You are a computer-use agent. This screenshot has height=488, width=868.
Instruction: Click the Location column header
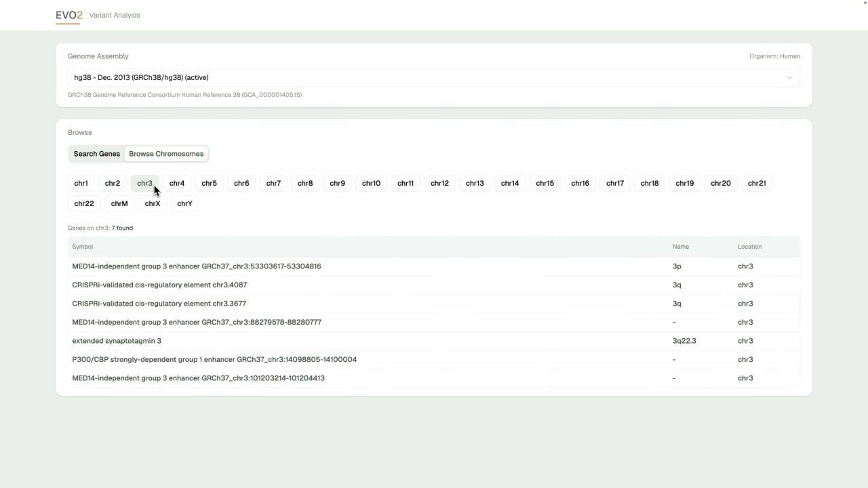pos(750,247)
